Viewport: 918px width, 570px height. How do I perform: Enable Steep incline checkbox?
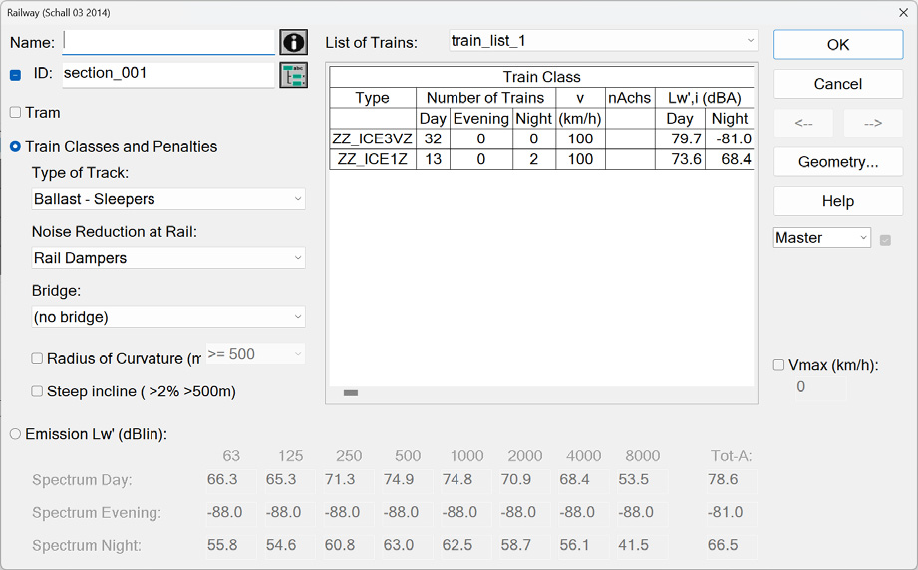pos(37,391)
